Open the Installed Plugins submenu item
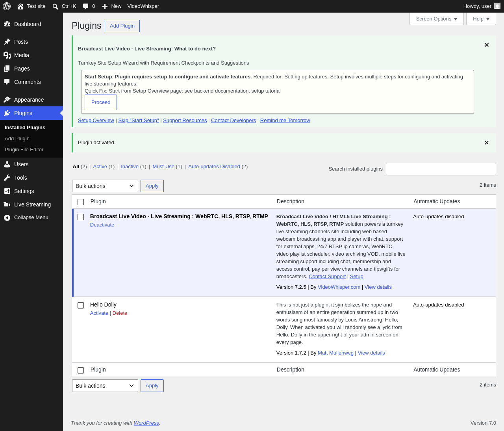 coord(25,128)
